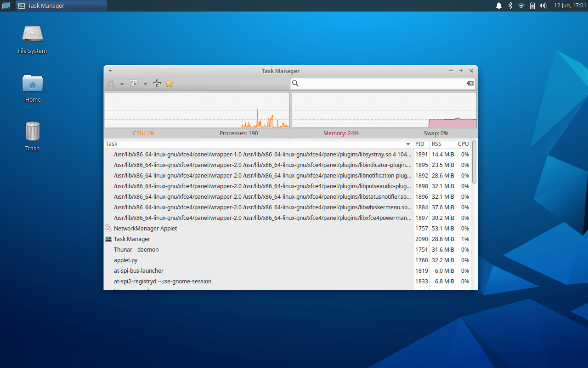Image resolution: width=588 pixels, height=368 pixels.
Task: Click the Task Manager taskbar entry
Action: coord(61,6)
